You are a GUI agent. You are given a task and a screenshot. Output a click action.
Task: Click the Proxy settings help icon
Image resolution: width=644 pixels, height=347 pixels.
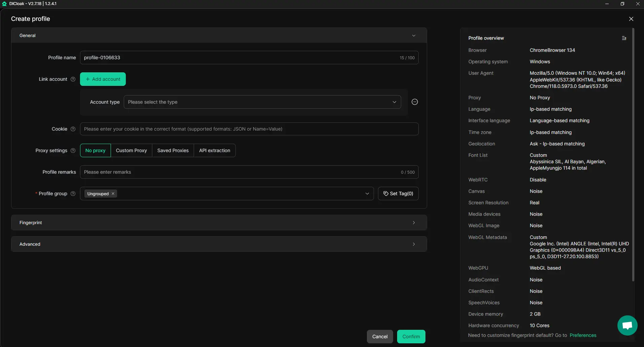point(73,150)
